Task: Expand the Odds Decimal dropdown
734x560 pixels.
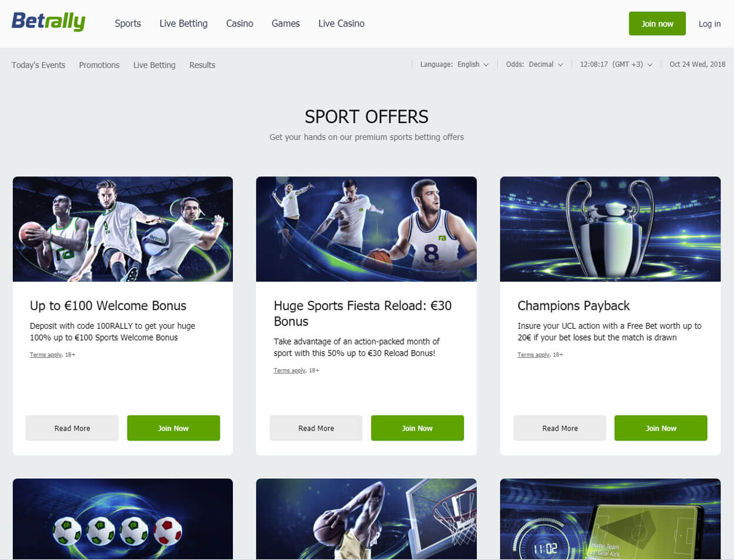Action: coord(534,65)
